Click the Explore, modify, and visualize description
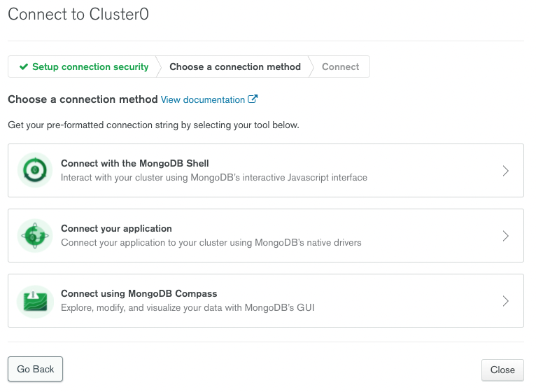 (x=188, y=307)
